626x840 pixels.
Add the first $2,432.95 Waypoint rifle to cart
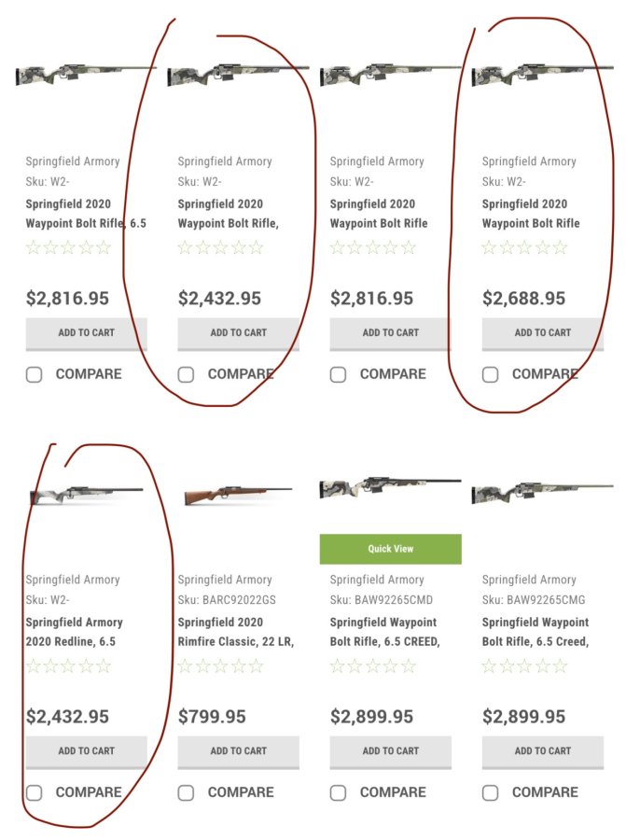pyautogui.click(x=238, y=333)
